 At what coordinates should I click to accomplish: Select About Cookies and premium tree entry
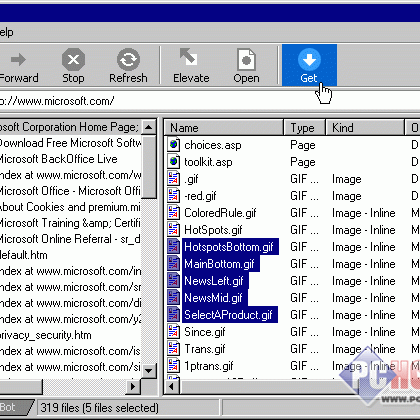[70, 207]
